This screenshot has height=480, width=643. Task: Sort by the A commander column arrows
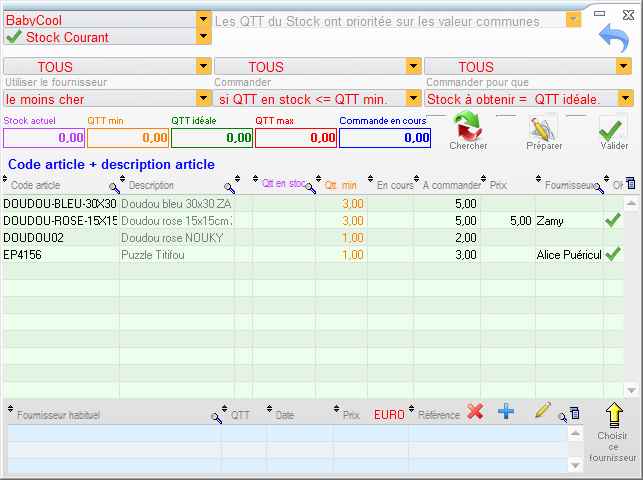[x=416, y=179]
